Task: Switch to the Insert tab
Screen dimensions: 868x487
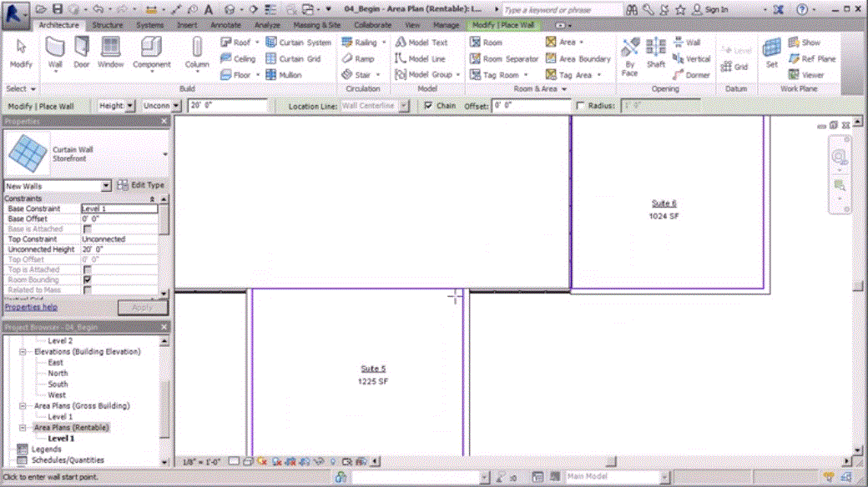Action: pyautogui.click(x=185, y=24)
